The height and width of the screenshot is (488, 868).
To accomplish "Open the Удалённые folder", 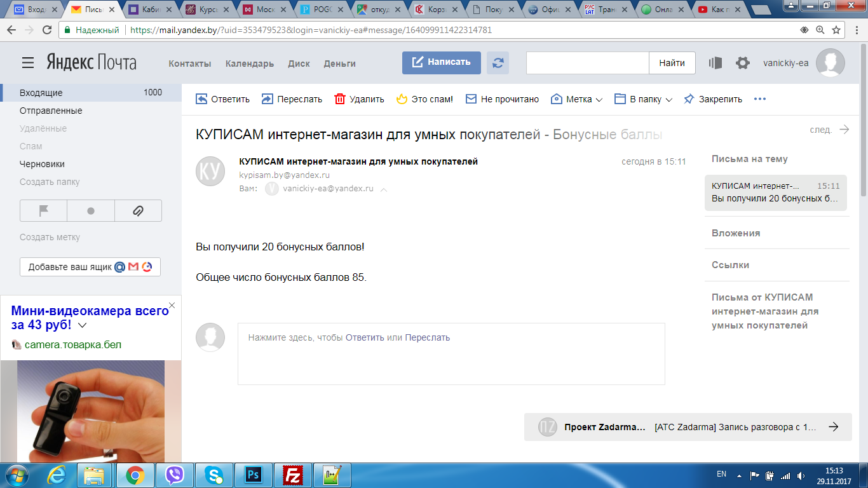I will [x=43, y=128].
